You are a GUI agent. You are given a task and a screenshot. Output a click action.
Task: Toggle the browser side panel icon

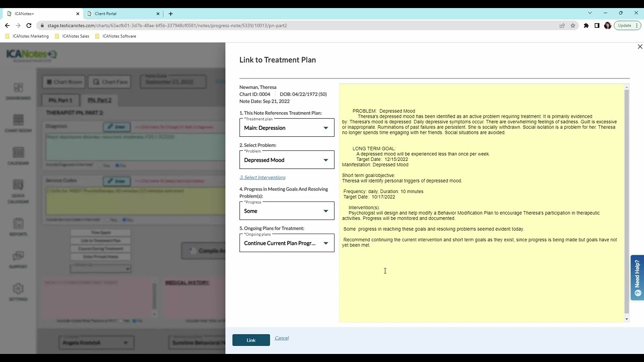597,25
